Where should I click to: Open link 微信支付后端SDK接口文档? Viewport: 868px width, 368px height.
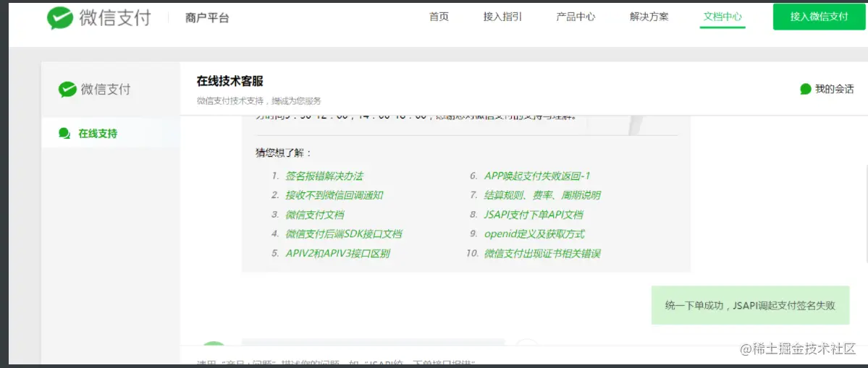[x=344, y=234]
